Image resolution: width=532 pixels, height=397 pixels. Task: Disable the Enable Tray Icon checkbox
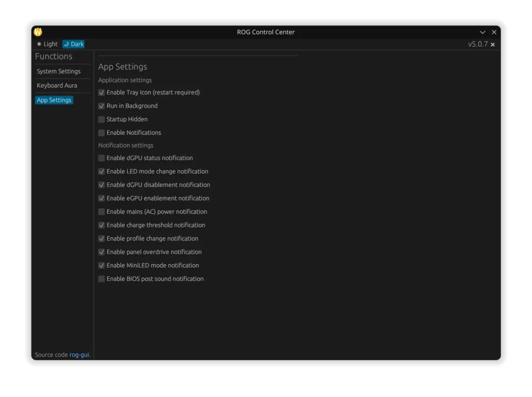pos(102,92)
